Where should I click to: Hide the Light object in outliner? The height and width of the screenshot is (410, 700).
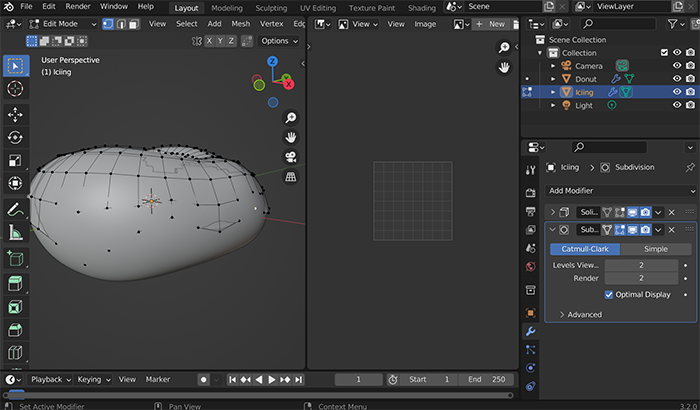click(676, 105)
